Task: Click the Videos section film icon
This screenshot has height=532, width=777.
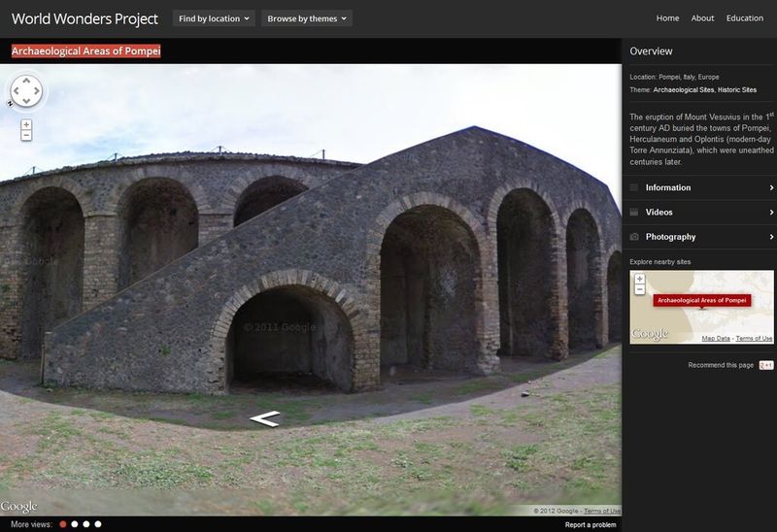Action: point(634,212)
